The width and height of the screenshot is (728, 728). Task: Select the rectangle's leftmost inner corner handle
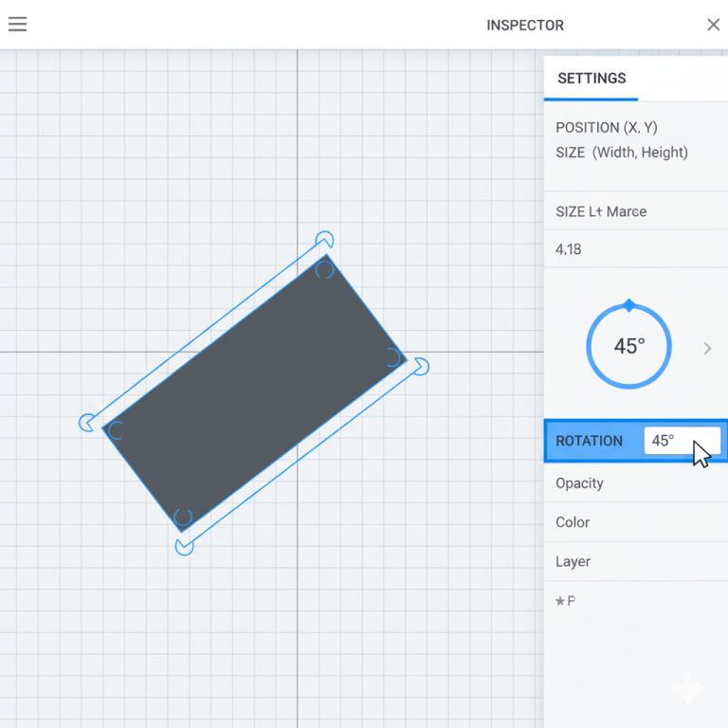pos(116,431)
